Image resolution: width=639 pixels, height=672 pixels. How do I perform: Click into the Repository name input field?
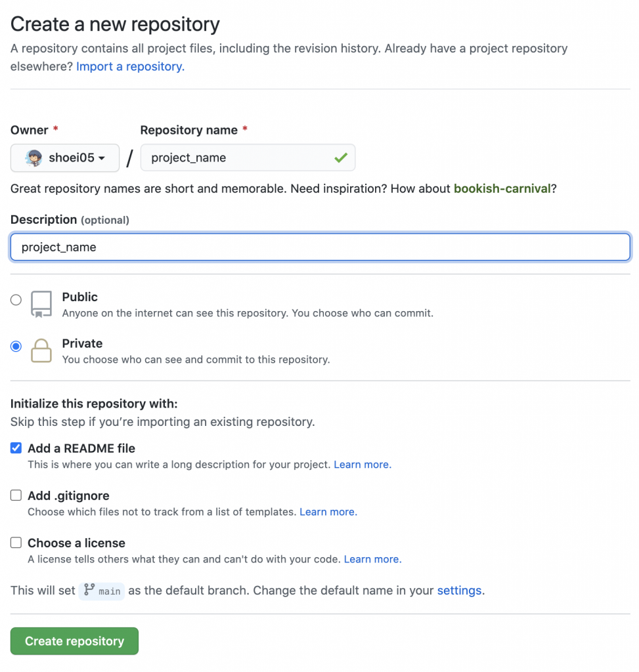[x=236, y=158]
